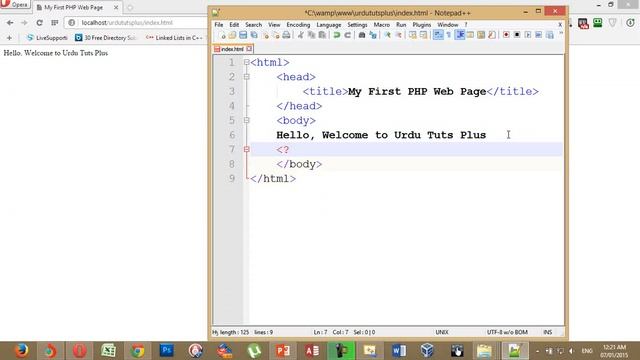
Task: Toggle the Document Map panel icon
Action: [x=481, y=35]
